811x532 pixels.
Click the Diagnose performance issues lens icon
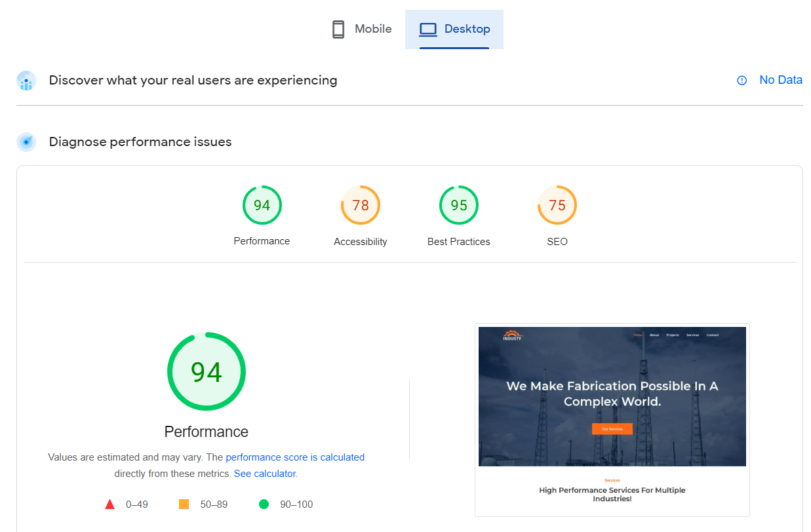26,142
